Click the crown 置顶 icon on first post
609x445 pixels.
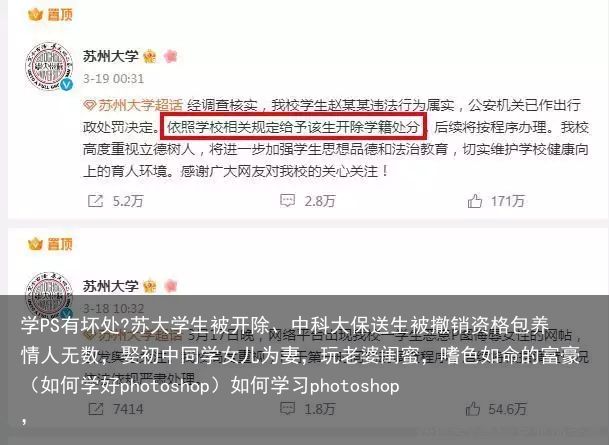tap(35, 15)
